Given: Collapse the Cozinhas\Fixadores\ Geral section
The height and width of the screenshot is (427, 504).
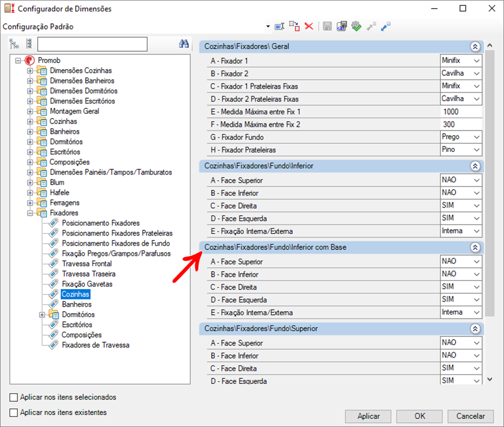Looking at the screenshot, I should tap(475, 46).
